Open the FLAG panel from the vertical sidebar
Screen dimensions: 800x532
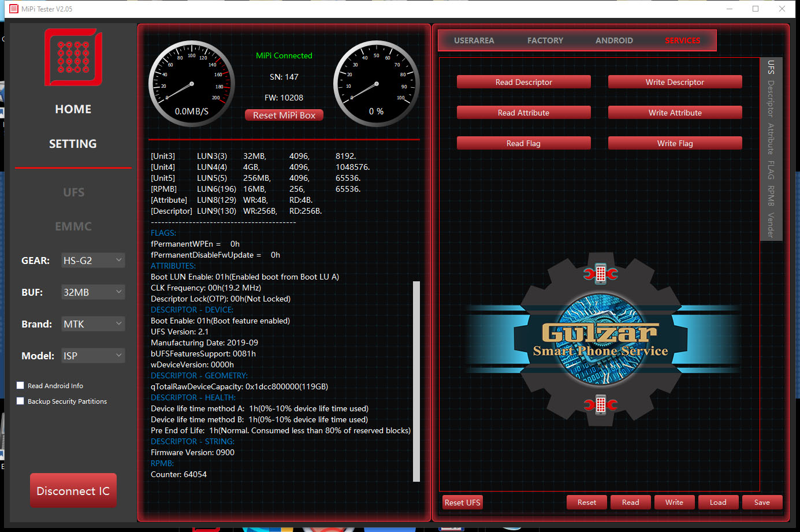[x=771, y=170]
